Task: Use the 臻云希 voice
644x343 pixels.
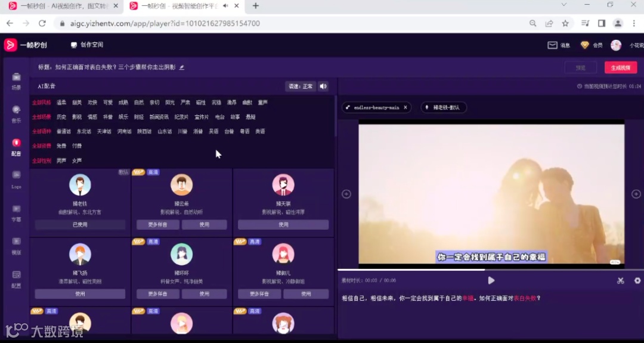Action: 204,225
